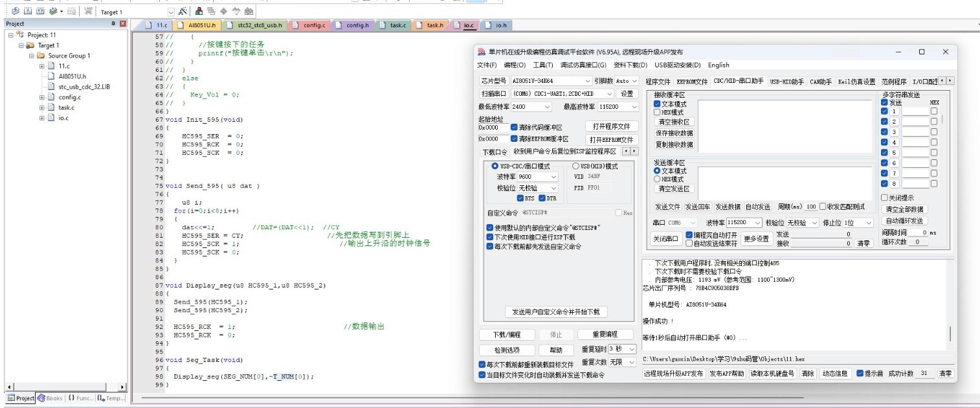Screen dimensions: 980x408
Task: Click the 清空接收区 button
Action: click(x=674, y=122)
